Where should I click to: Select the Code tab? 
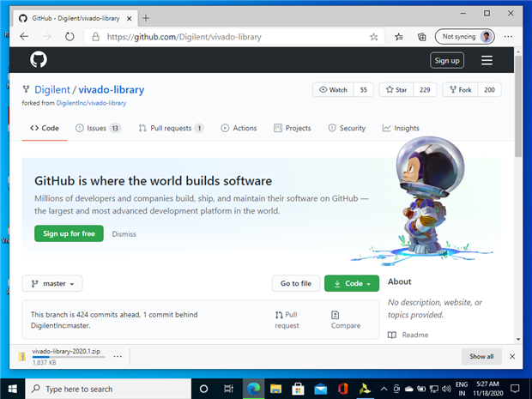(45, 128)
